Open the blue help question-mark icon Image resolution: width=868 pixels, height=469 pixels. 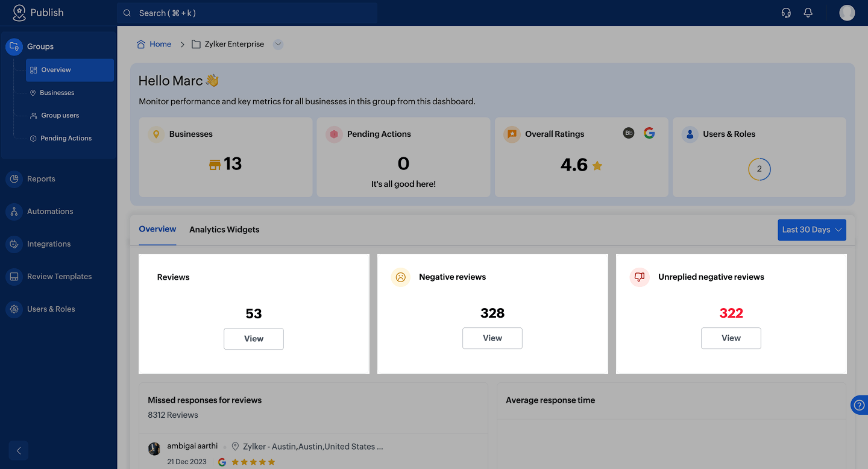point(860,405)
